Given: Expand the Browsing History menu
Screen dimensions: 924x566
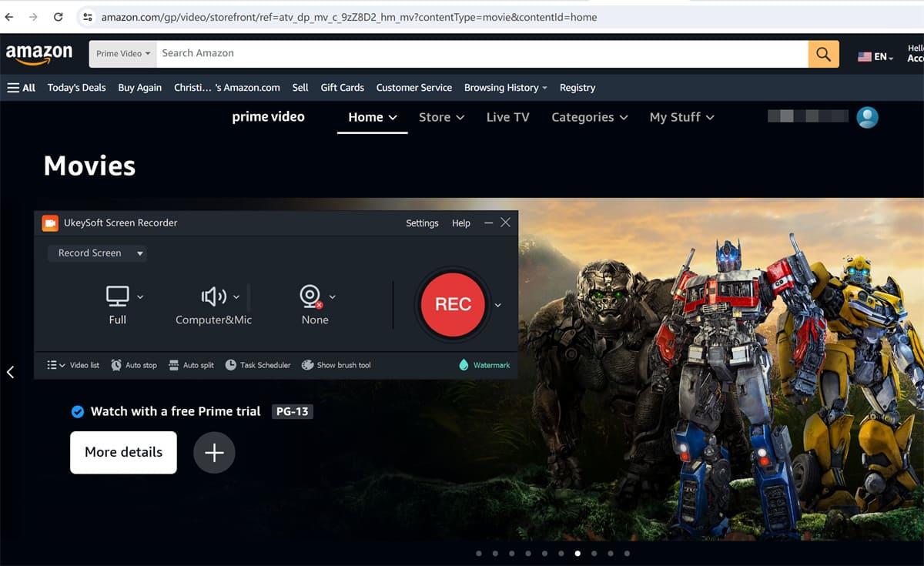Looking at the screenshot, I should pos(506,88).
